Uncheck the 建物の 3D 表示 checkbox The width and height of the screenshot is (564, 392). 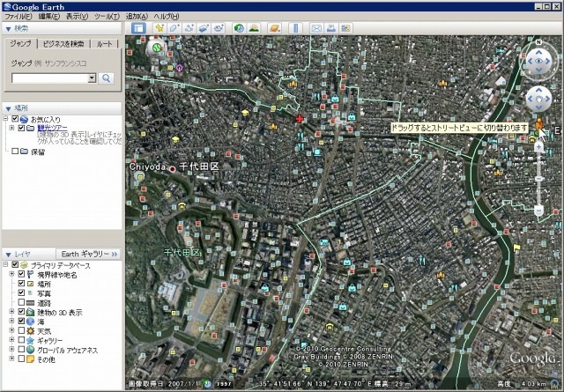pyautogui.click(x=21, y=312)
